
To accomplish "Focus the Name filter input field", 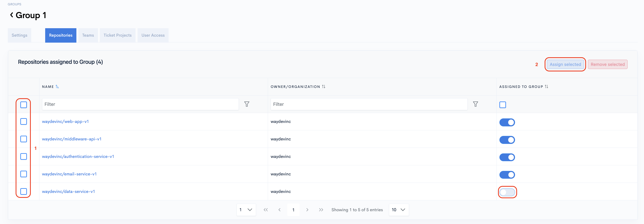I will (x=140, y=104).
